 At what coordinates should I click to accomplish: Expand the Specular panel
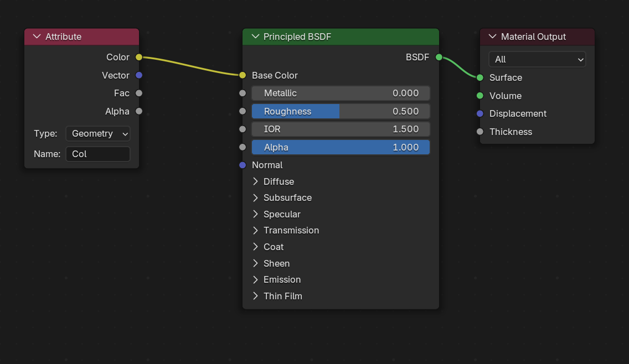255,214
